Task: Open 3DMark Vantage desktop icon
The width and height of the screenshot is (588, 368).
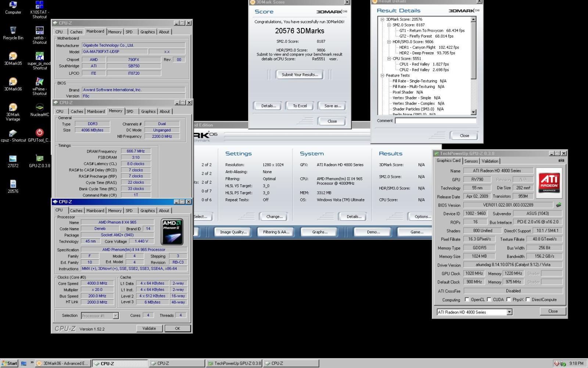Action: (x=13, y=112)
